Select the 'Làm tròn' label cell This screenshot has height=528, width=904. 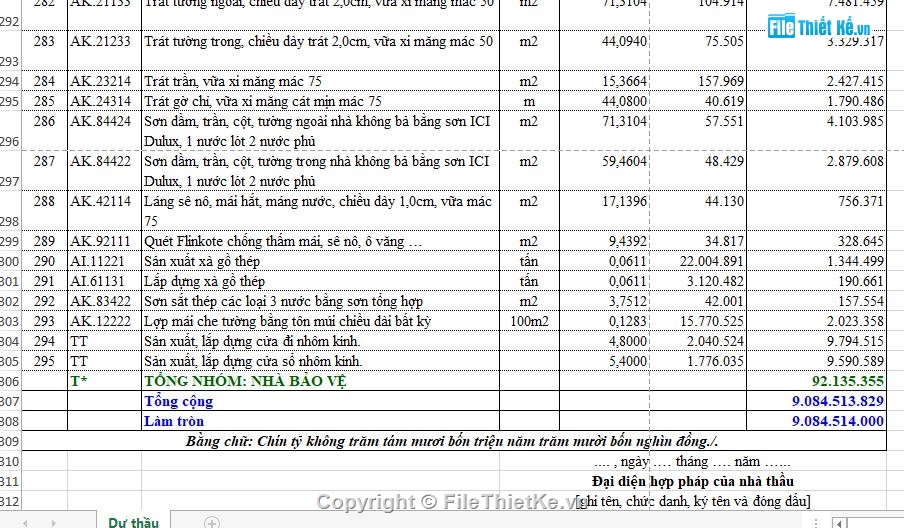tap(321, 421)
